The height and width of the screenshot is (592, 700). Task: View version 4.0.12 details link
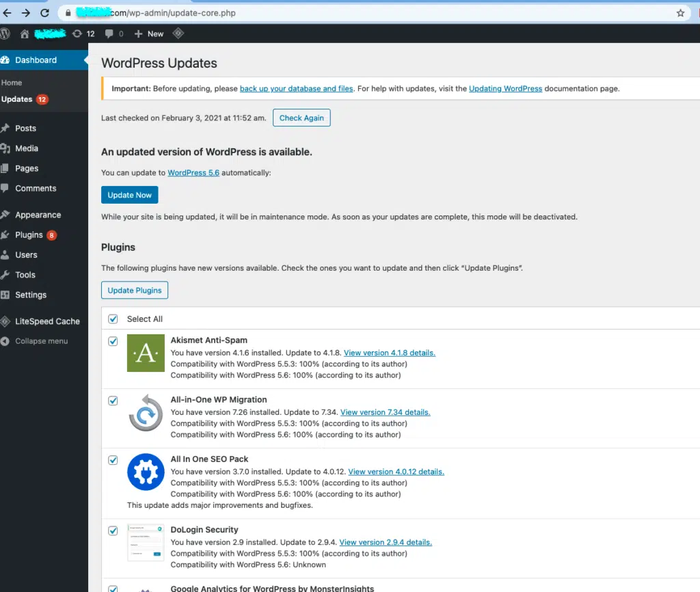[396, 472]
